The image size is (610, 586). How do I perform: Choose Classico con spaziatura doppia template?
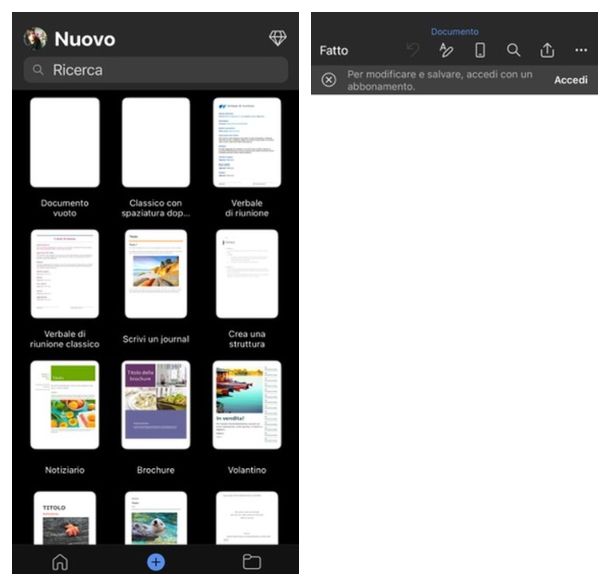point(156,142)
